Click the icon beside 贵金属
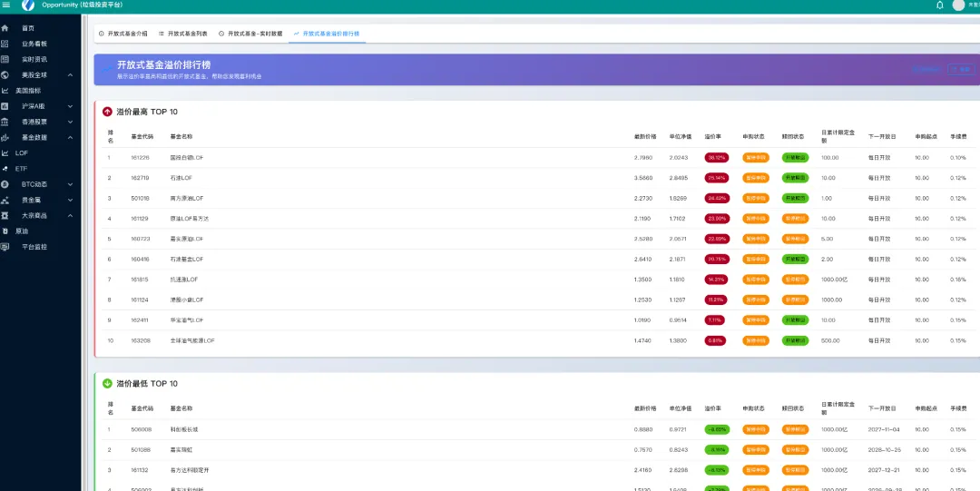 tap(5, 201)
